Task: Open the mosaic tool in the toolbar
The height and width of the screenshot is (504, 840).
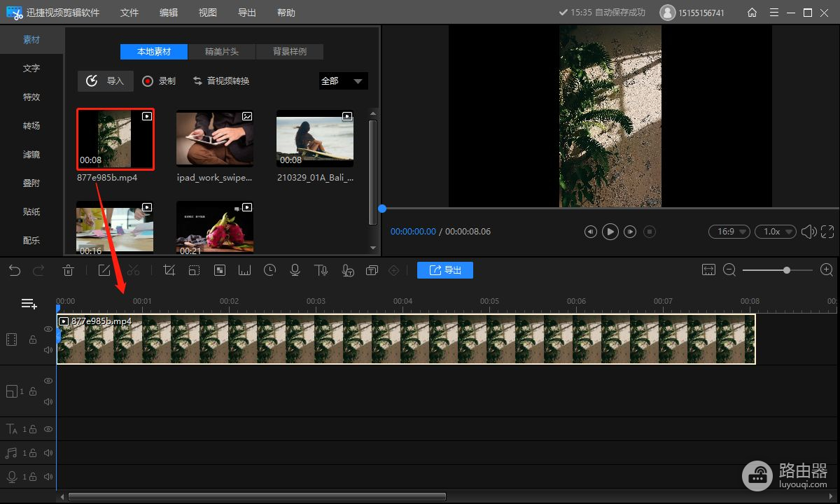Action: 219,270
